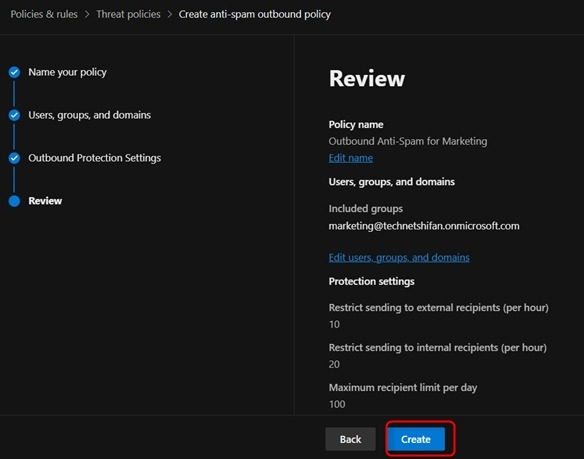Select 'Restrict sending to internal recipients' label
Viewport: 584px width, 459px height.
438,348
